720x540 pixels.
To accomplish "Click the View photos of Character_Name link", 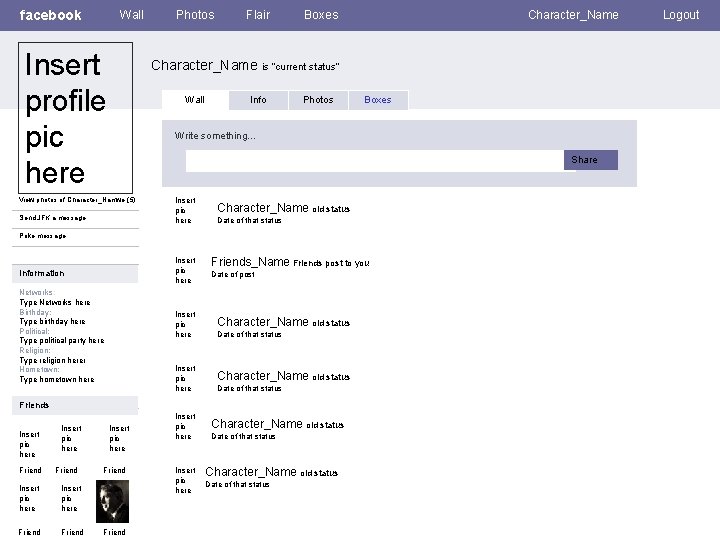I will pyautogui.click(x=77, y=200).
